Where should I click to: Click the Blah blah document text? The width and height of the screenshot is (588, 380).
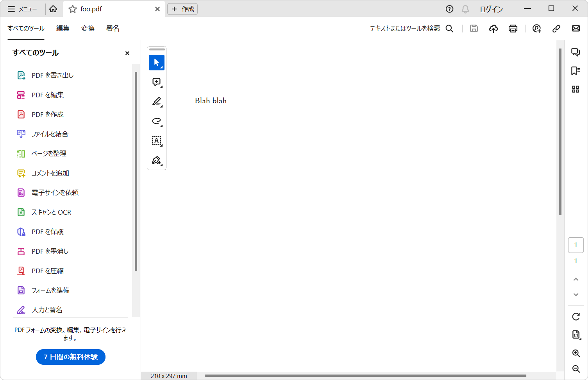point(211,101)
